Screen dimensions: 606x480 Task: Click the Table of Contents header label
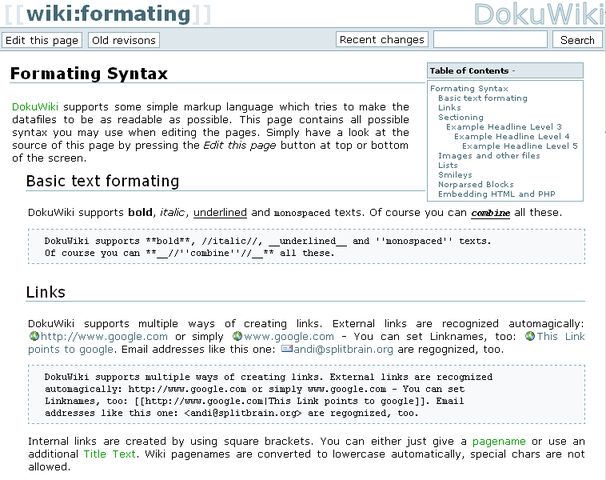(x=469, y=71)
